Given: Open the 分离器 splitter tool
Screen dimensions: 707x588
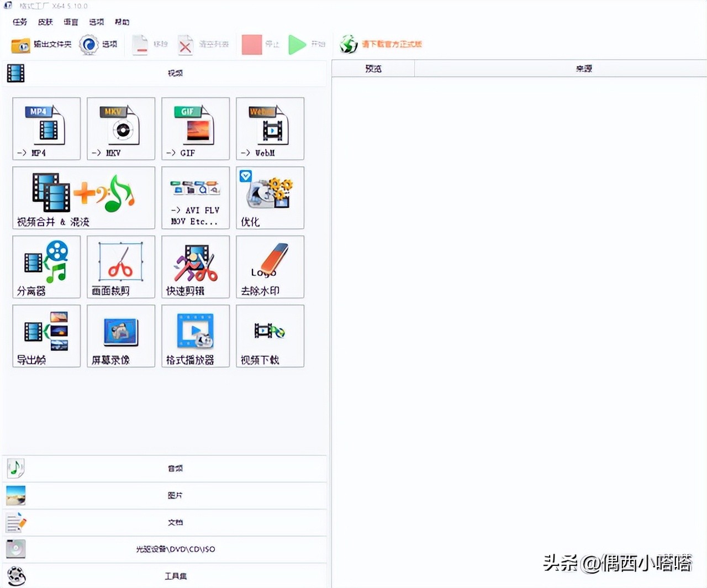Looking at the screenshot, I should pyautogui.click(x=46, y=266).
